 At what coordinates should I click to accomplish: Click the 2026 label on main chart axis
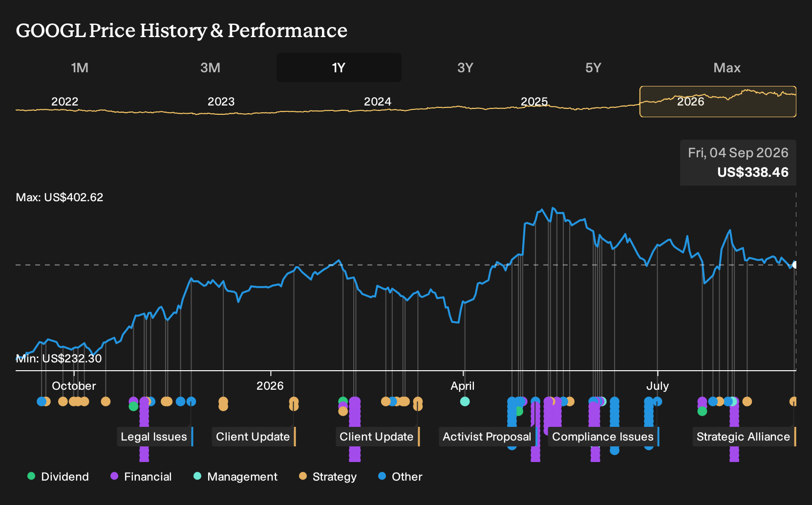pos(270,386)
